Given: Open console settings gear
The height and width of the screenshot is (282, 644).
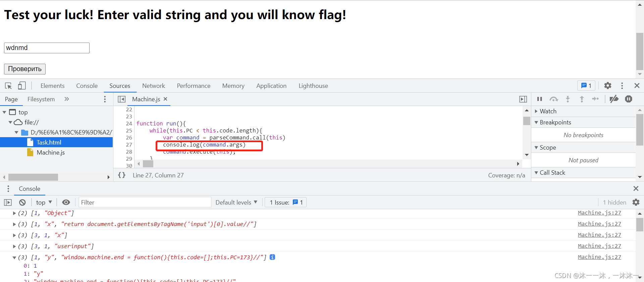Looking at the screenshot, I should [x=636, y=202].
